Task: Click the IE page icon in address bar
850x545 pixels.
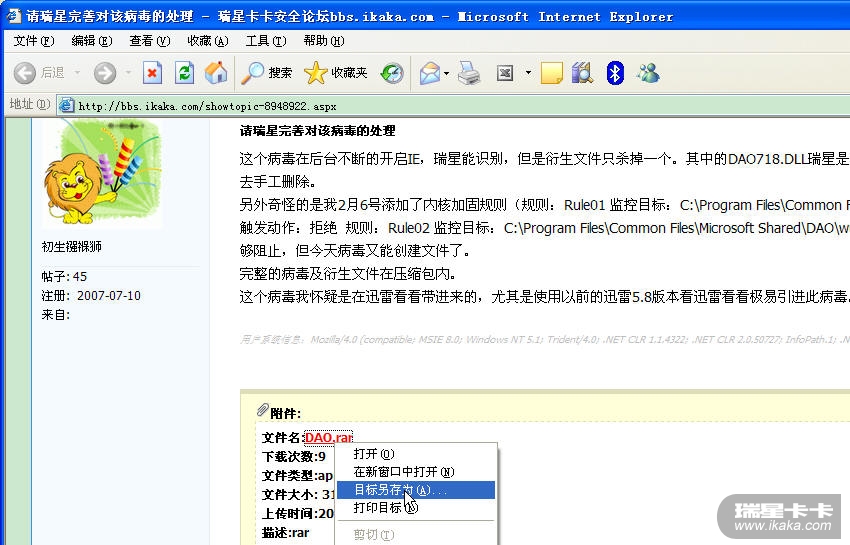Action: coord(66,105)
